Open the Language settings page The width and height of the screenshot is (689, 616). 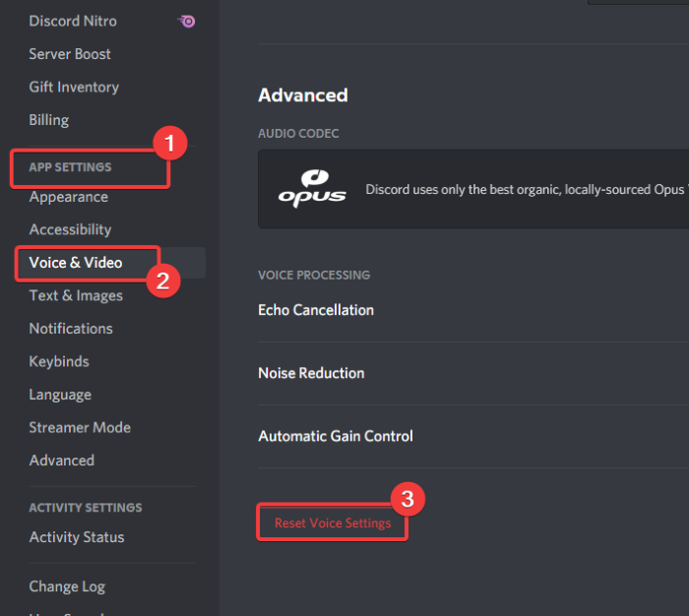click(x=60, y=395)
